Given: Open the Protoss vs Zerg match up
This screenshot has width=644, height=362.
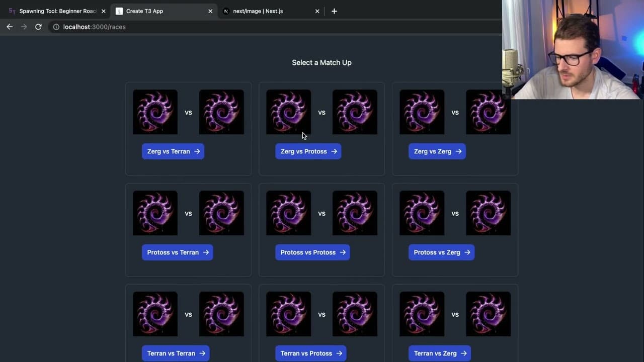Looking at the screenshot, I should tap(442, 252).
